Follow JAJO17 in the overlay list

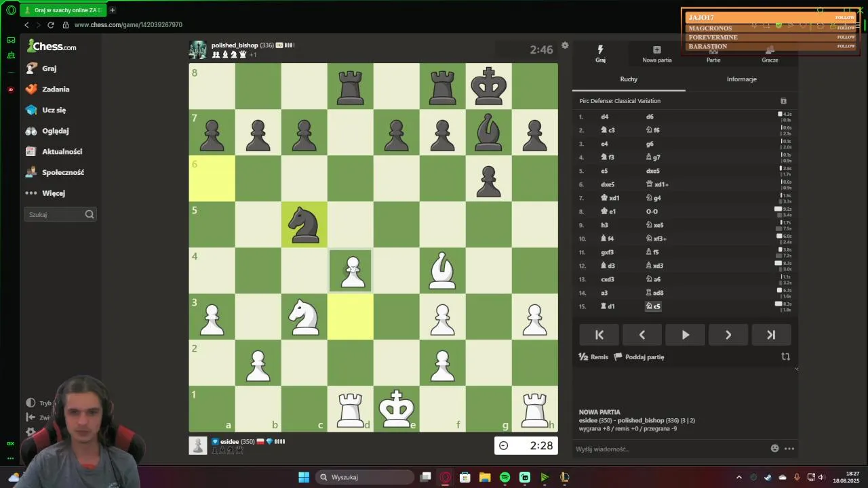coord(845,18)
